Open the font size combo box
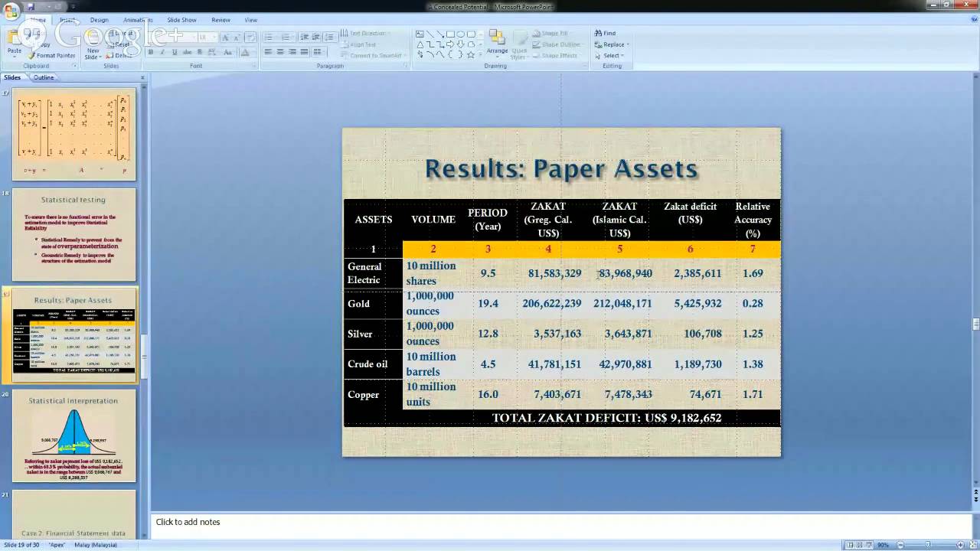Image resolution: width=980 pixels, height=551 pixels. point(207,37)
